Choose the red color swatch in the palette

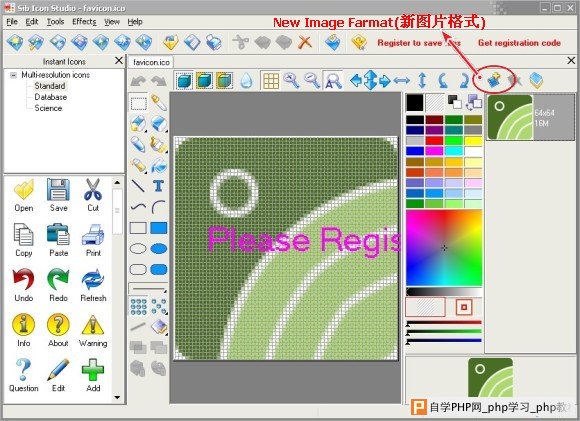click(434, 141)
